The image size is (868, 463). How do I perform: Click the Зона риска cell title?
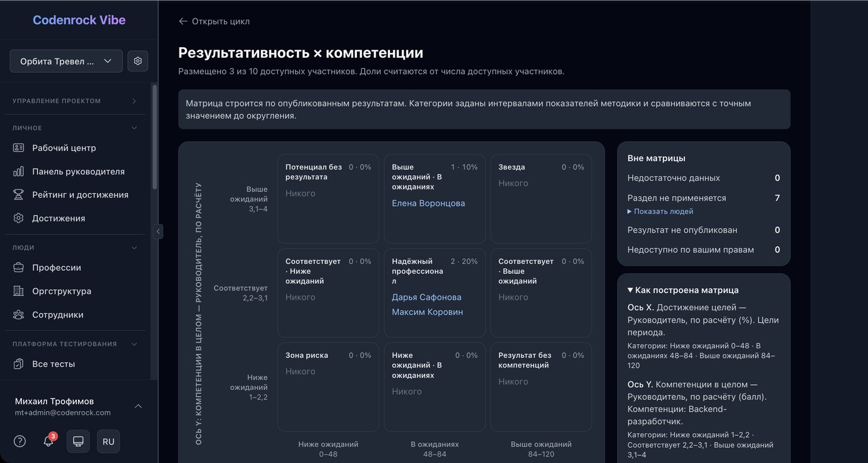pyautogui.click(x=306, y=355)
